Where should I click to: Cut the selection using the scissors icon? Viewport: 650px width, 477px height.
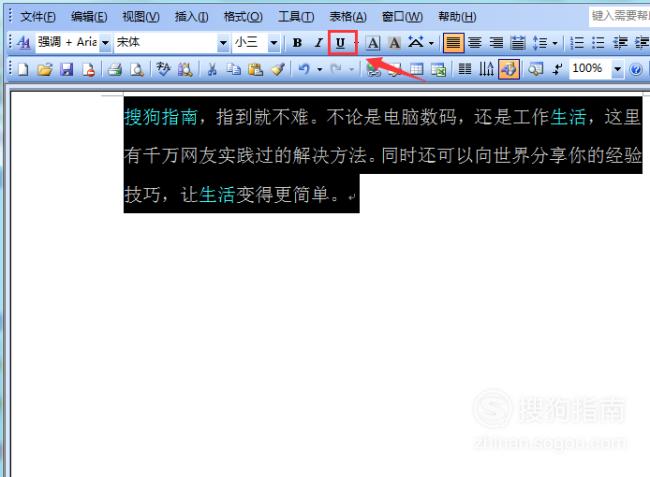coord(212,69)
